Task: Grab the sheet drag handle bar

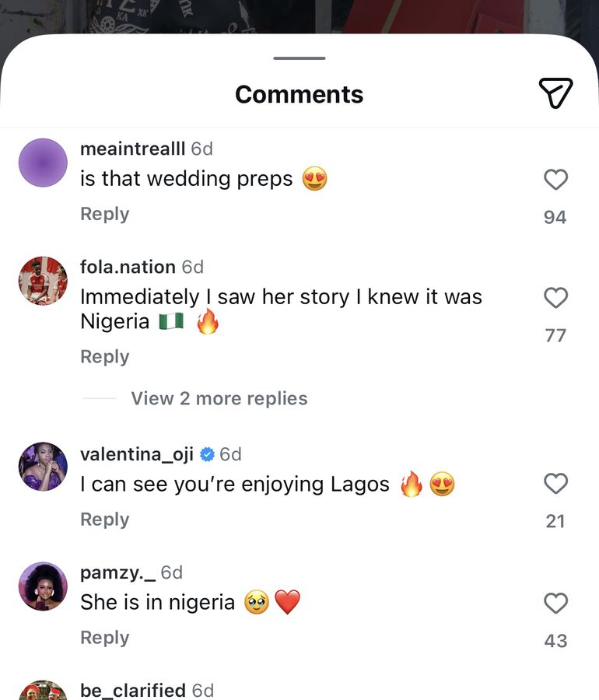Action: [x=299, y=58]
